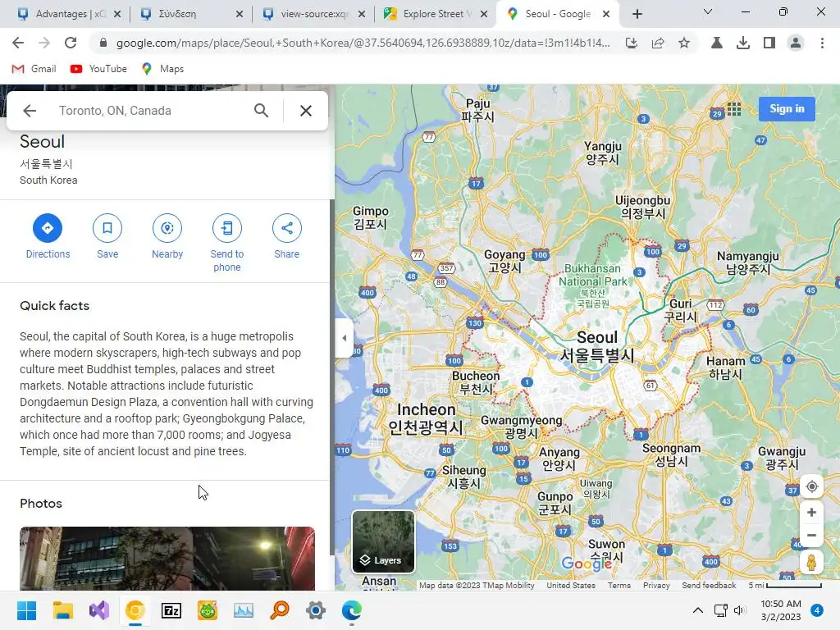Click the Seongnam city label on map
This screenshot has width=840, height=630.
pyautogui.click(x=671, y=454)
